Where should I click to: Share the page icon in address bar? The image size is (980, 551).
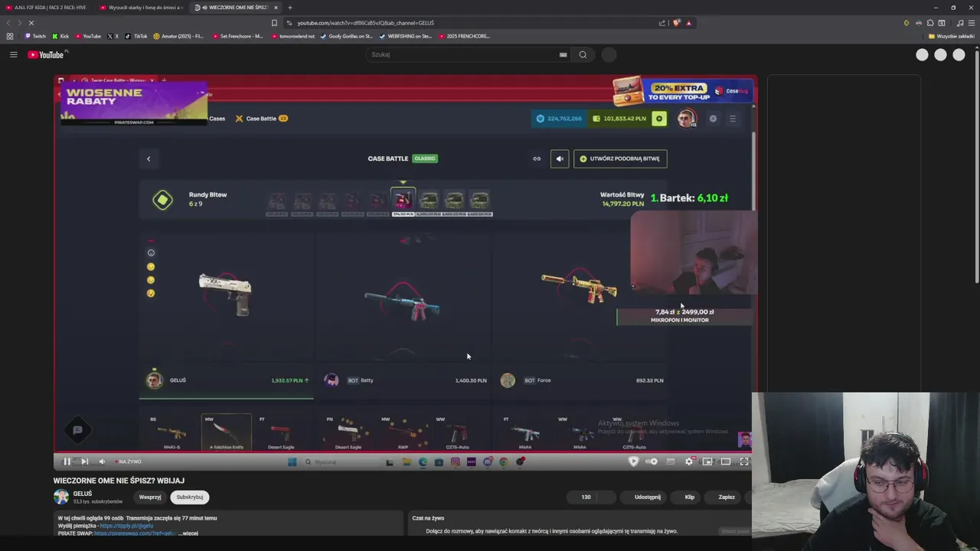tap(662, 23)
